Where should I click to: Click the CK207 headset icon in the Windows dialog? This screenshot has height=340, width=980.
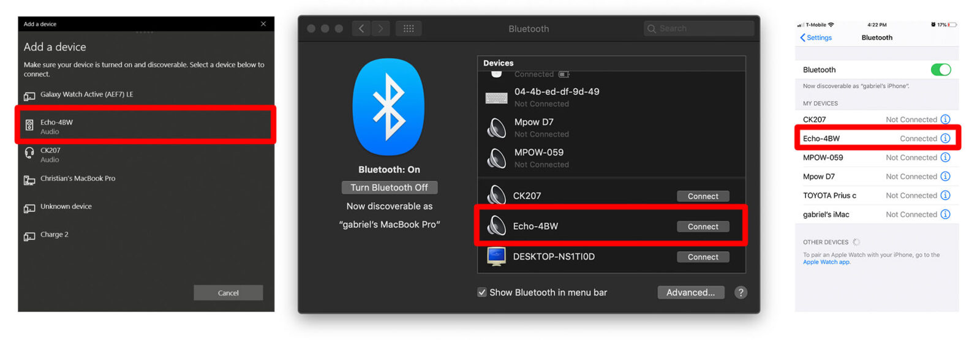pyautogui.click(x=29, y=153)
